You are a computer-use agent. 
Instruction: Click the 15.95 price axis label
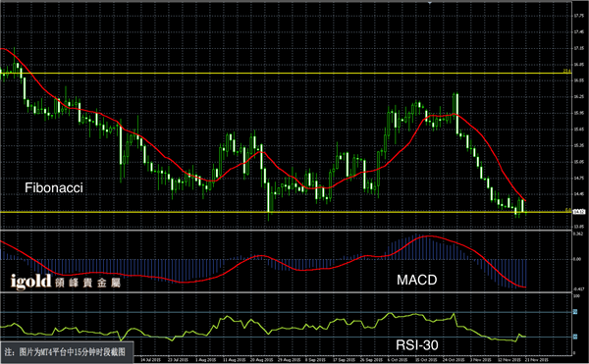coord(578,113)
